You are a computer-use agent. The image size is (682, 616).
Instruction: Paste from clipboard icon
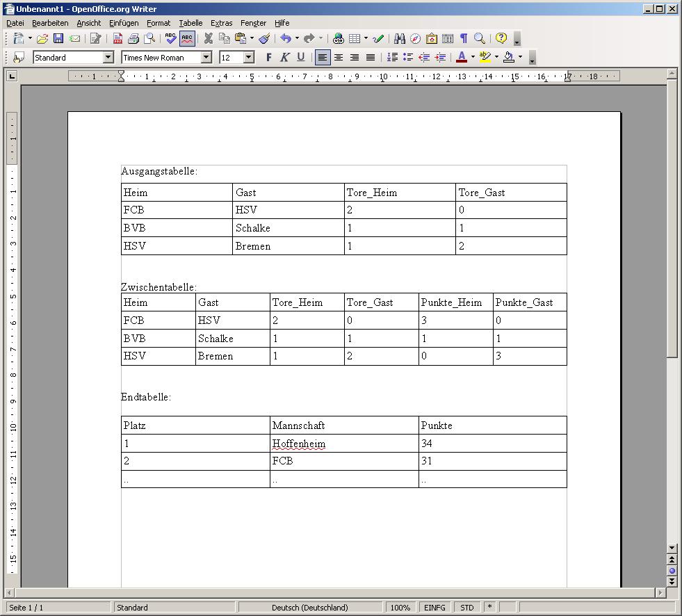(x=241, y=39)
